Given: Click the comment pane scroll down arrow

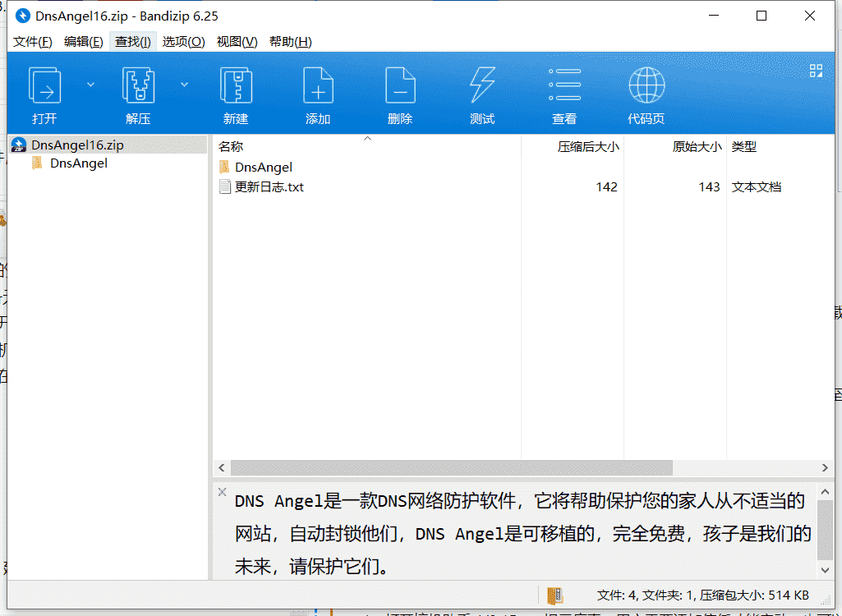Looking at the screenshot, I should (x=826, y=570).
